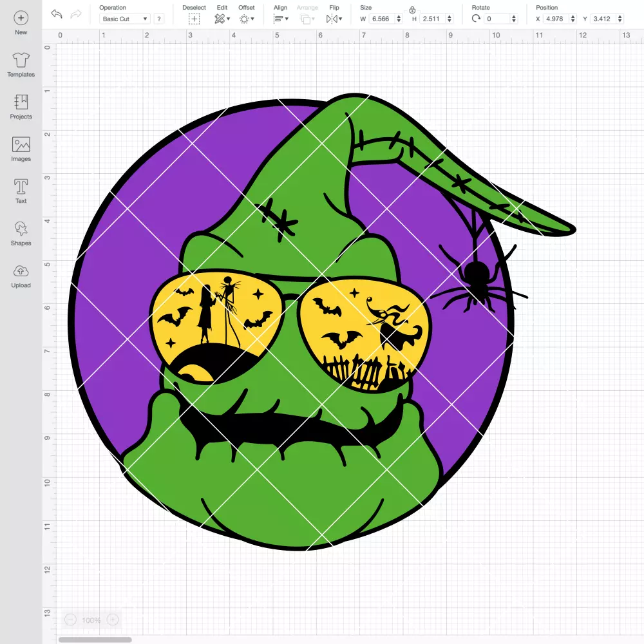Open the Flip dropdown

(x=334, y=19)
